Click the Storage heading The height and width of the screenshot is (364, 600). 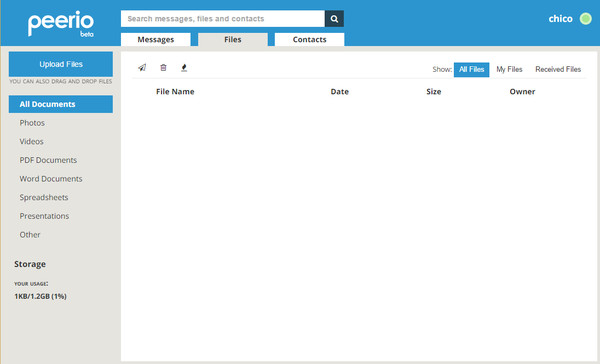tap(30, 264)
